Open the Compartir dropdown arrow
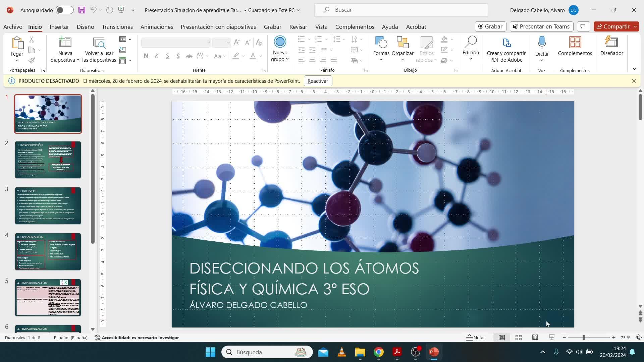Screen dimensions: 644x362 click(635, 26)
